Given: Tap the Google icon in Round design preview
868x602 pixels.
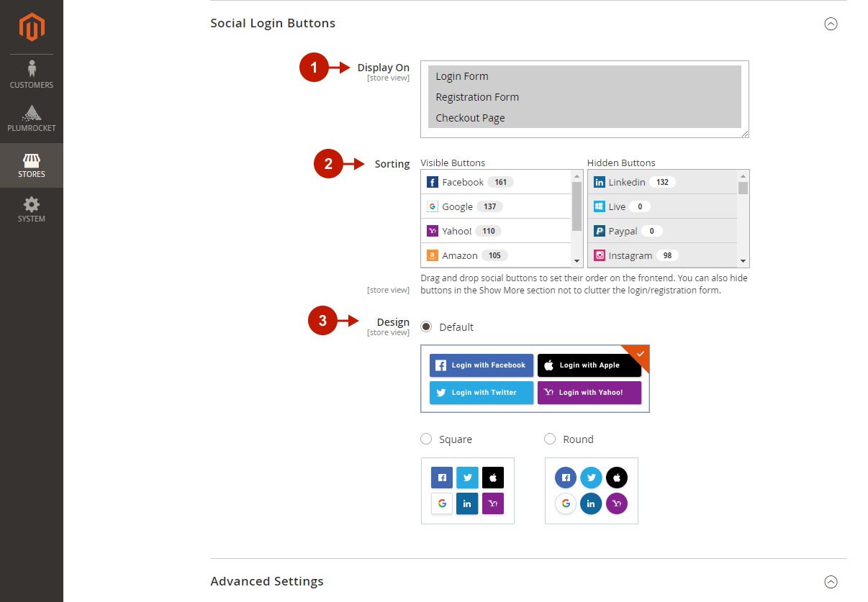Looking at the screenshot, I should click(x=566, y=503).
